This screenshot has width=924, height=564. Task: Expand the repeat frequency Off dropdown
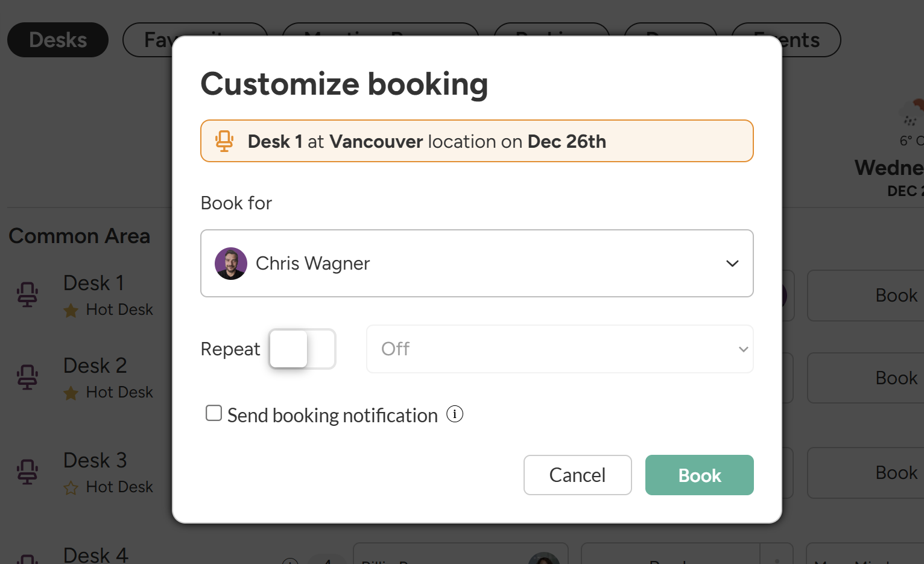click(559, 349)
